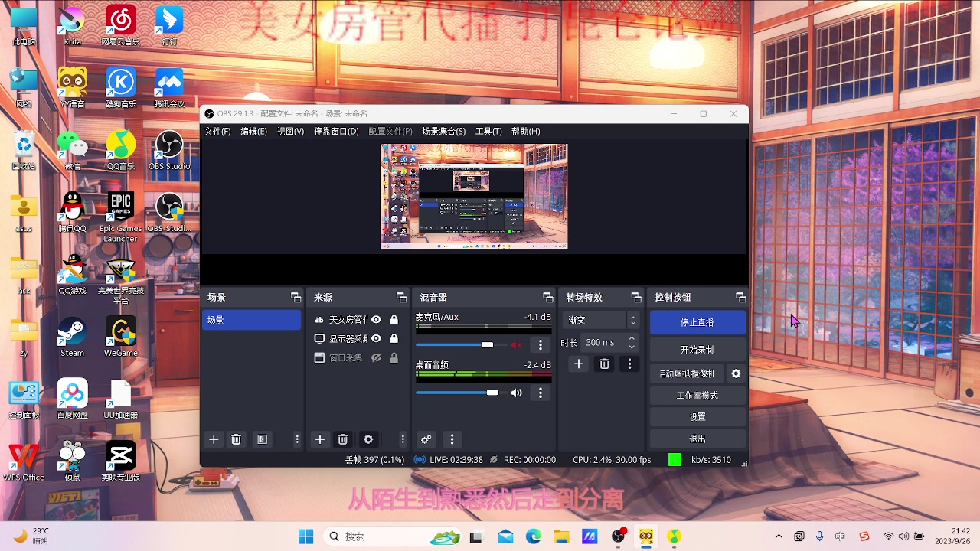Undock the 转场特效 panel

635,297
